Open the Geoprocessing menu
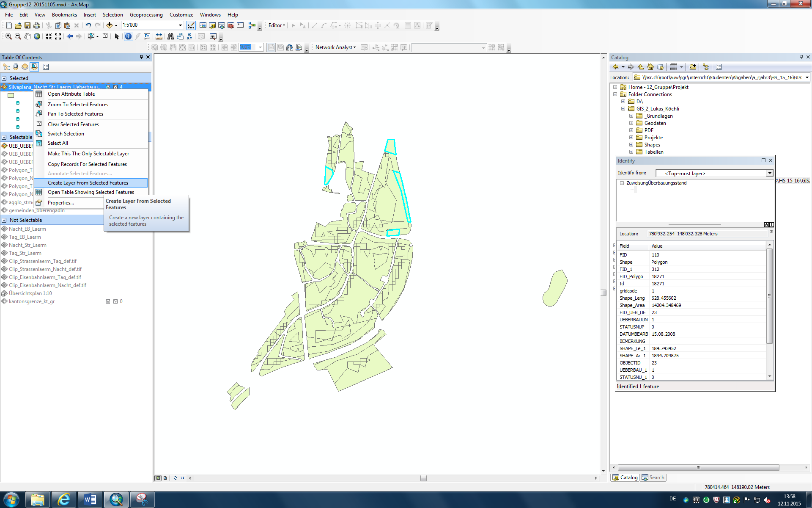The height and width of the screenshot is (508, 812). point(146,15)
